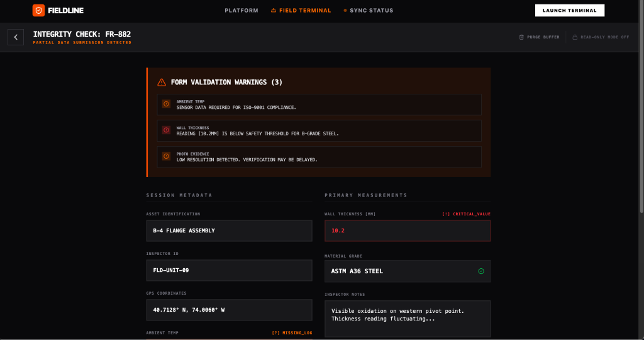Focus the Inspector Notes text area
Image resolution: width=644 pixels, height=340 pixels.
pyautogui.click(x=407, y=319)
